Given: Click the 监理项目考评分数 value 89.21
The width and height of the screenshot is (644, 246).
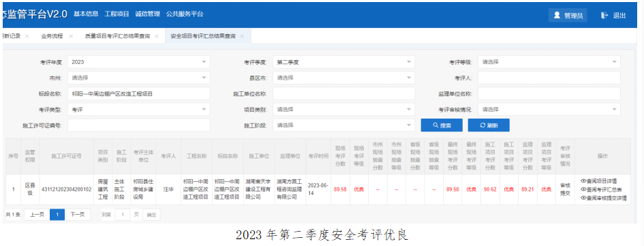Looking at the screenshot, I should coord(527,189).
